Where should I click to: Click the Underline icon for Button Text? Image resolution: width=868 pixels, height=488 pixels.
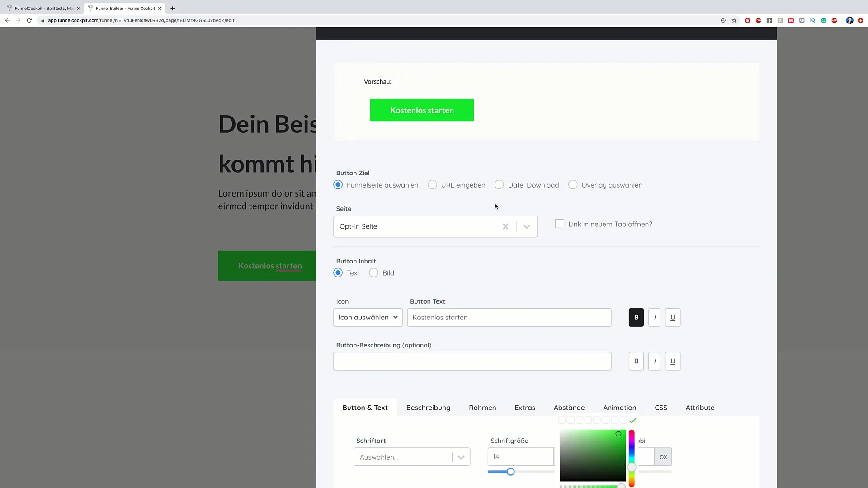click(x=672, y=316)
